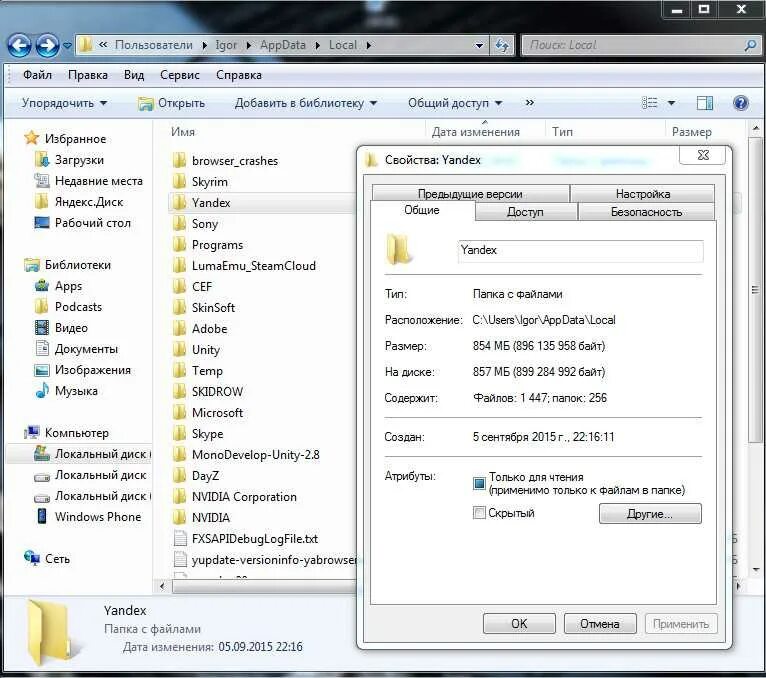Screen dimensions: 766x678
Task: Click the folder name field containing Yandex
Action: coord(580,251)
